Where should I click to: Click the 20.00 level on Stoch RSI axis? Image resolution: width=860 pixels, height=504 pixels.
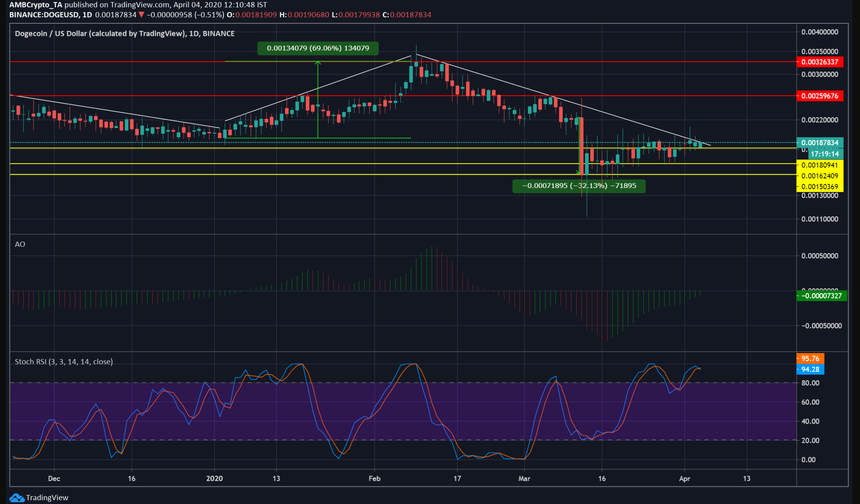click(810, 441)
